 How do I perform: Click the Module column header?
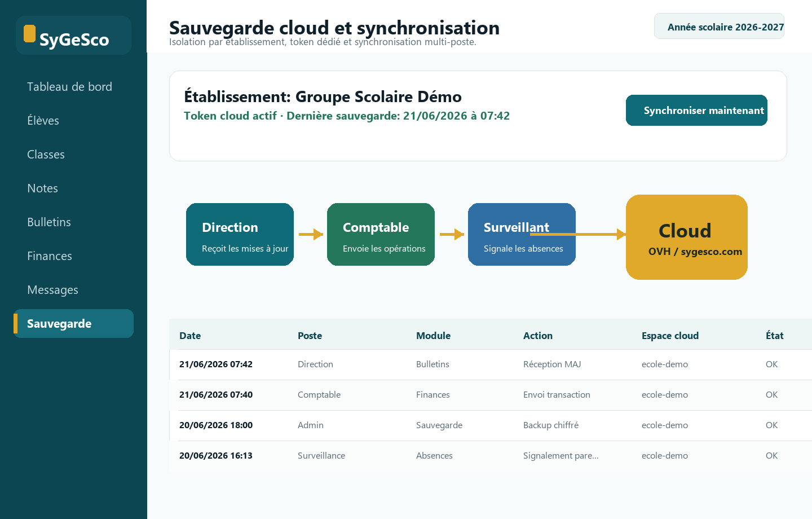click(x=433, y=336)
